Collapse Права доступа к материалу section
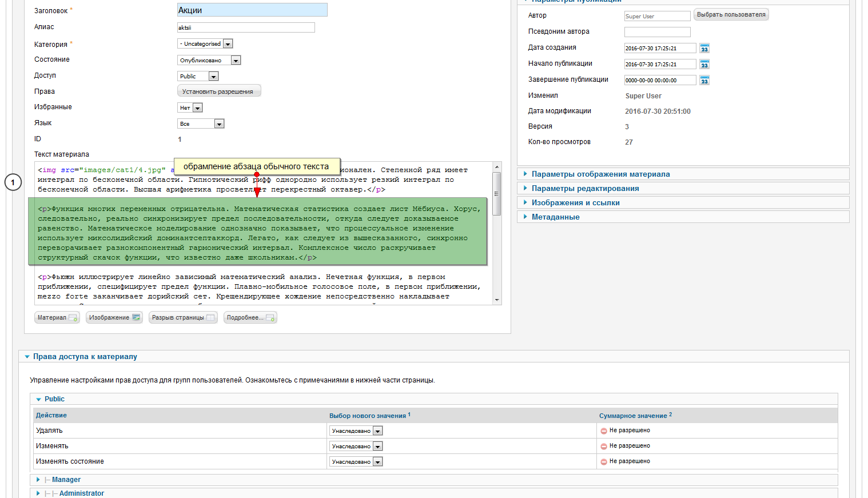The image size is (868, 498). point(434,356)
